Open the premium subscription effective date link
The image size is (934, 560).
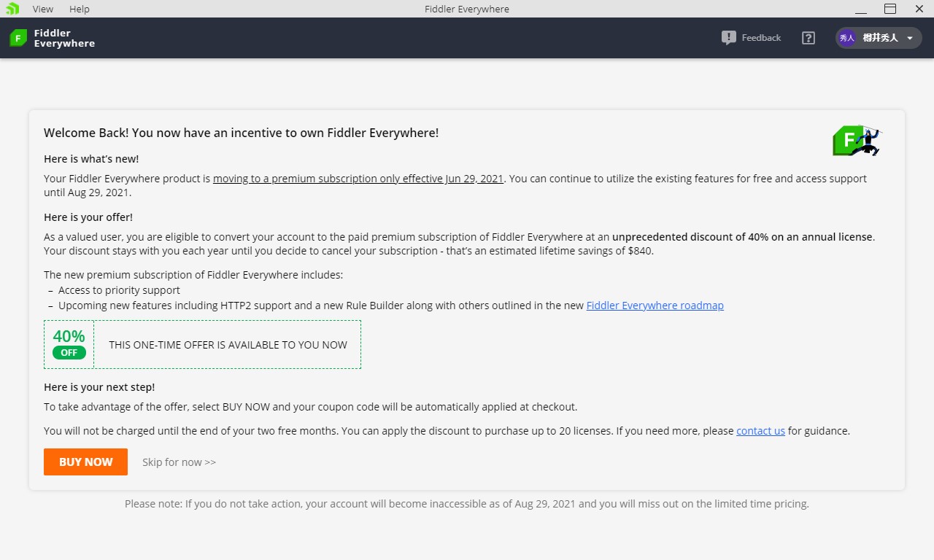[x=358, y=179]
